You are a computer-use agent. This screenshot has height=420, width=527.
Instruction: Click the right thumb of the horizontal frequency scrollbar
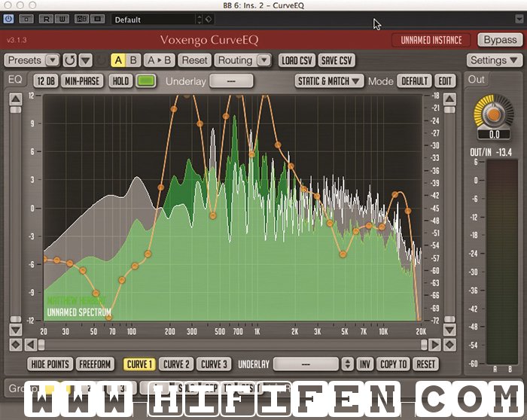[424, 345]
